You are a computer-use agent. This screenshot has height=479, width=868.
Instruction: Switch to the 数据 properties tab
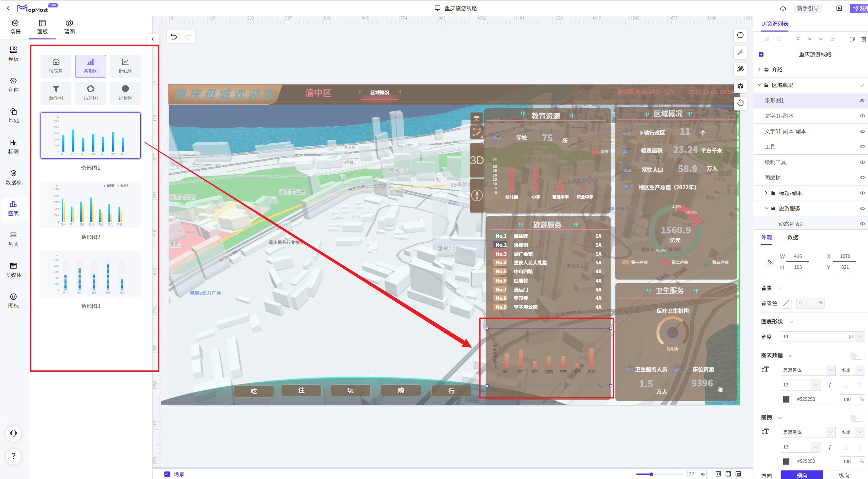coord(792,237)
